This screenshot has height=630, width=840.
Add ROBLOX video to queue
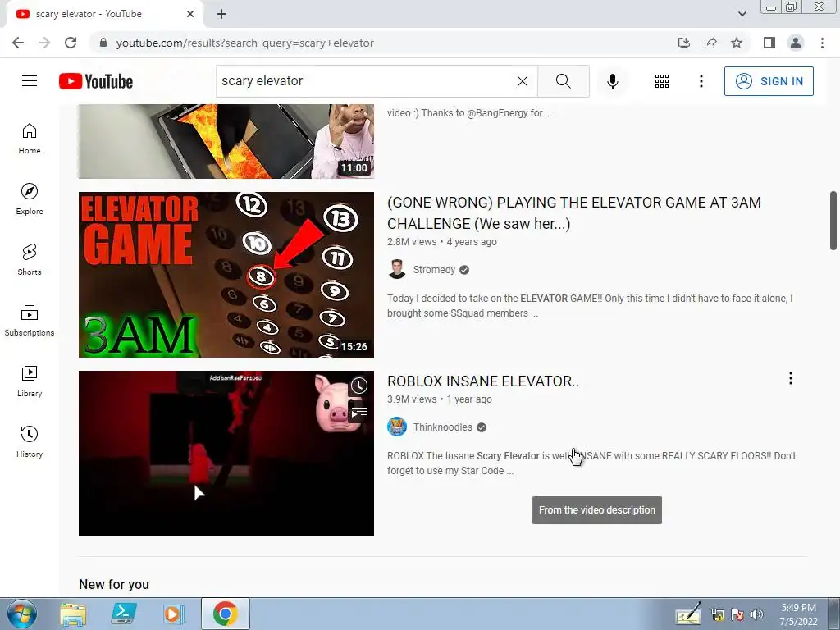(x=359, y=413)
